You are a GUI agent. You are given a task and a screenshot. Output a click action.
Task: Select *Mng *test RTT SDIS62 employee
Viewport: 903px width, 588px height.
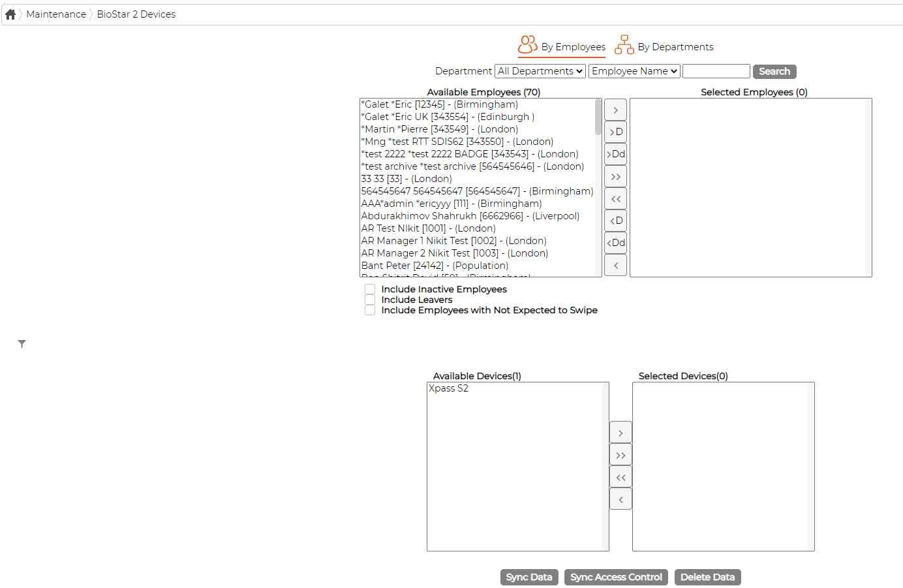[478, 142]
